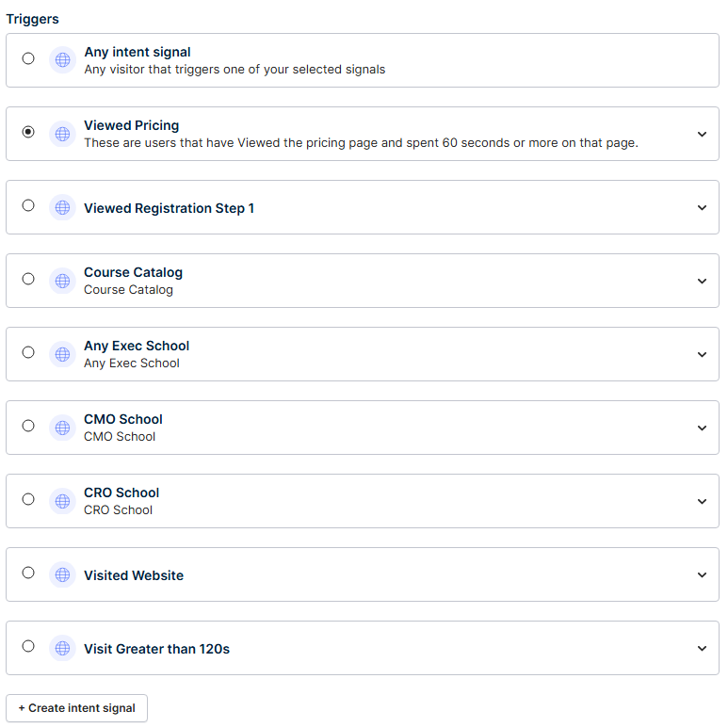The width and height of the screenshot is (728, 727).
Task: Click Create intent signal button
Action: (x=76, y=708)
